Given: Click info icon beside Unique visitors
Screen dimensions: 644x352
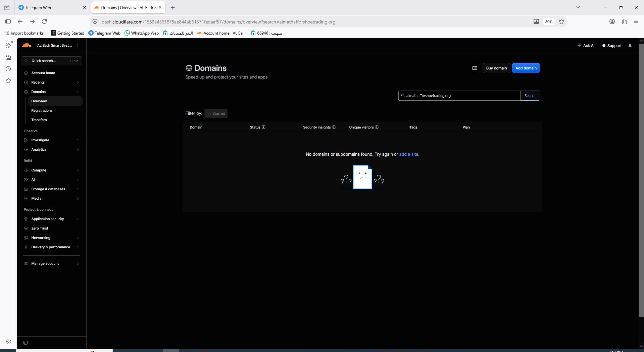Looking at the screenshot, I should point(377,127).
